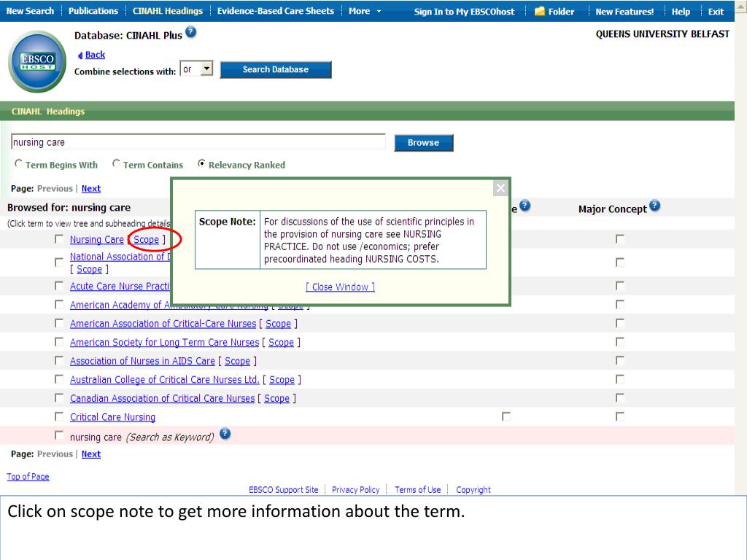Select Relevancy Ranked radio button
Image resolution: width=747 pixels, height=560 pixels.
pos(201,164)
